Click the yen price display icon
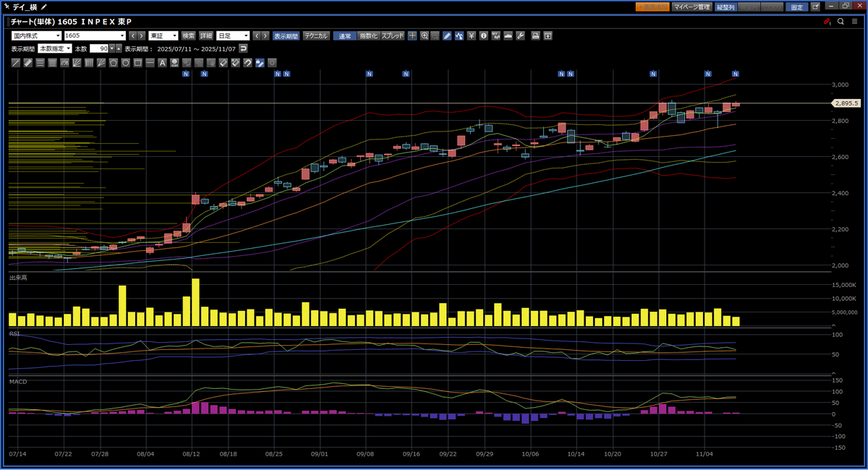The image size is (868, 470). pyautogui.click(x=472, y=35)
